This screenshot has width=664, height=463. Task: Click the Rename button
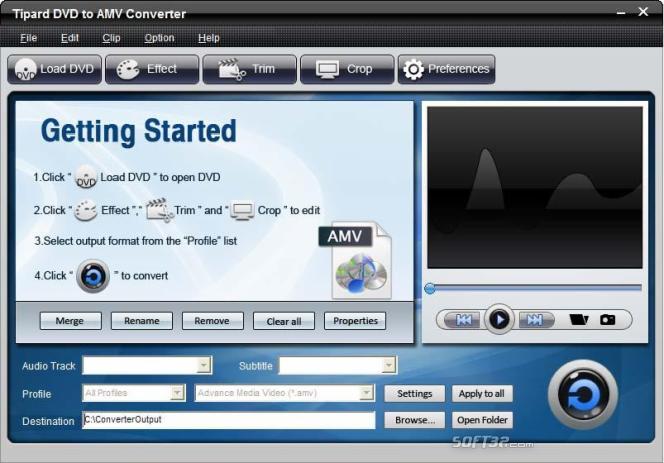point(142,321)
